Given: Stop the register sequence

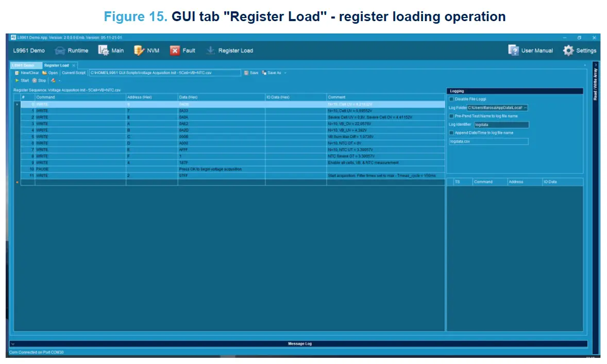Looking at the screenshot, I should [x=39, y=80].
